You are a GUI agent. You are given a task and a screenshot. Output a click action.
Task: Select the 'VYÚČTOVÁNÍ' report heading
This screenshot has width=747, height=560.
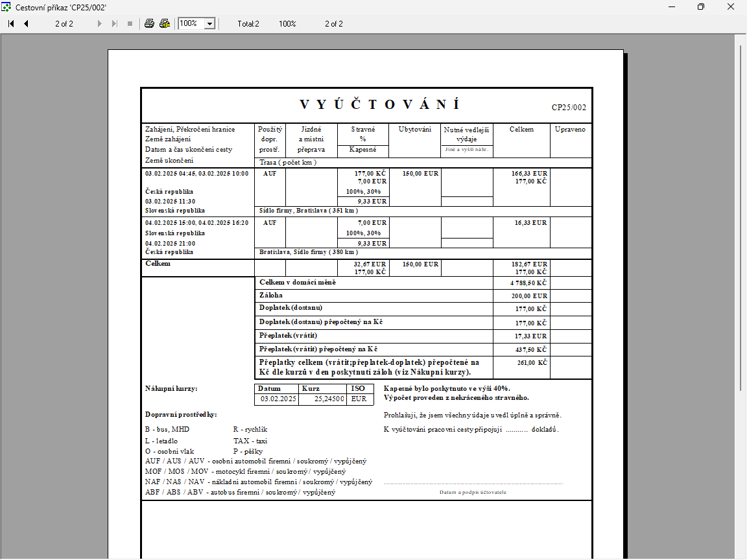pyautogui.click(x=380, y=105)
